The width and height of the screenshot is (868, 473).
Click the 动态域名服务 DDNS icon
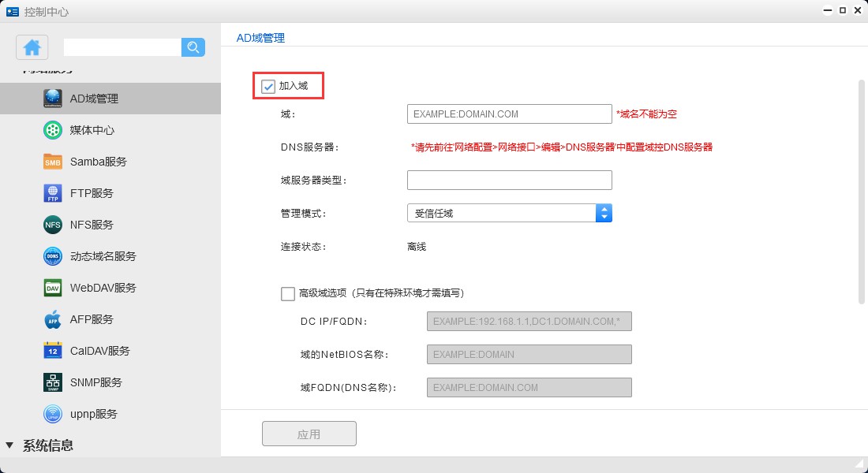(x=53, y=256)
